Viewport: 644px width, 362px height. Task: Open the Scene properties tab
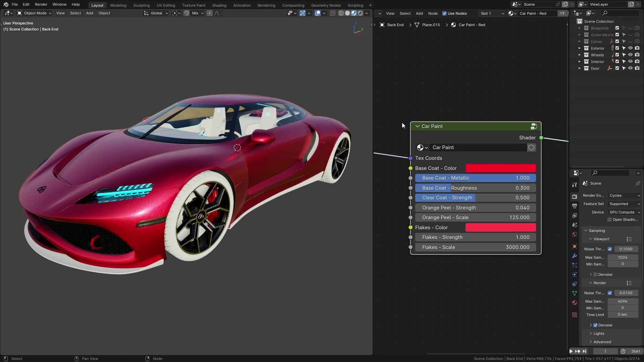[x=575, y=225]
